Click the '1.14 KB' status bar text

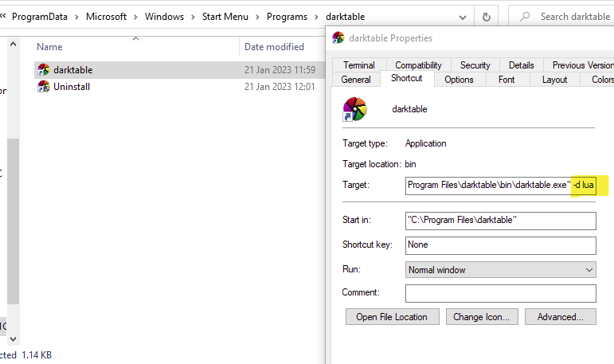(37, 355)
